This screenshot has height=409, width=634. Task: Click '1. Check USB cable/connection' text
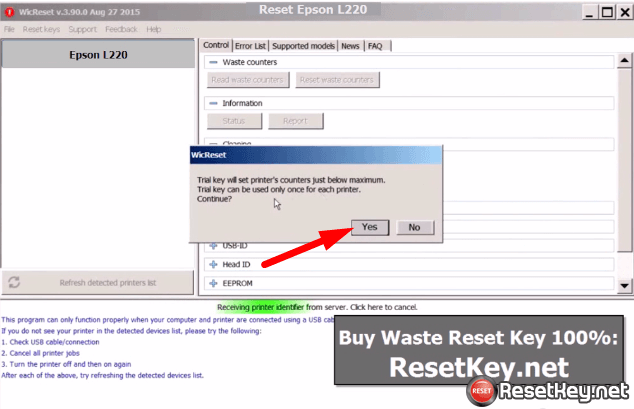51,342
